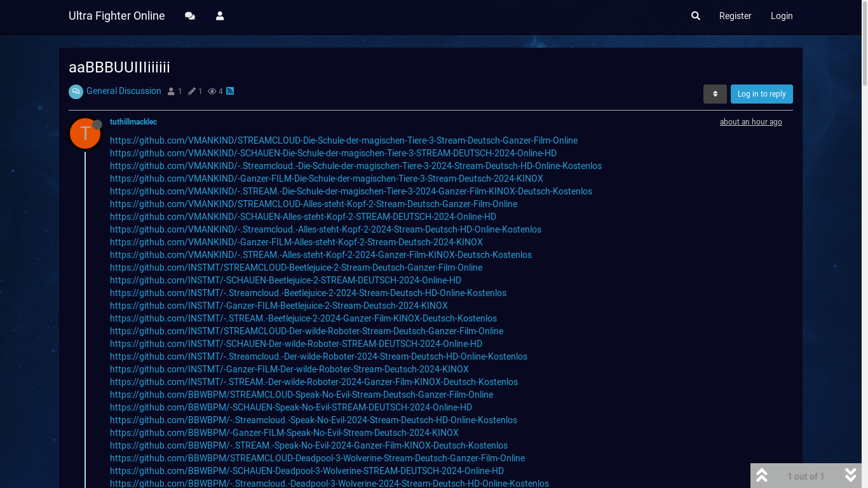The height and width of the screenshot is (488, 868).
Task: Open STREAMCLOUD-Alles-steht-Kopf-2 link
Action: click(313, 204)
